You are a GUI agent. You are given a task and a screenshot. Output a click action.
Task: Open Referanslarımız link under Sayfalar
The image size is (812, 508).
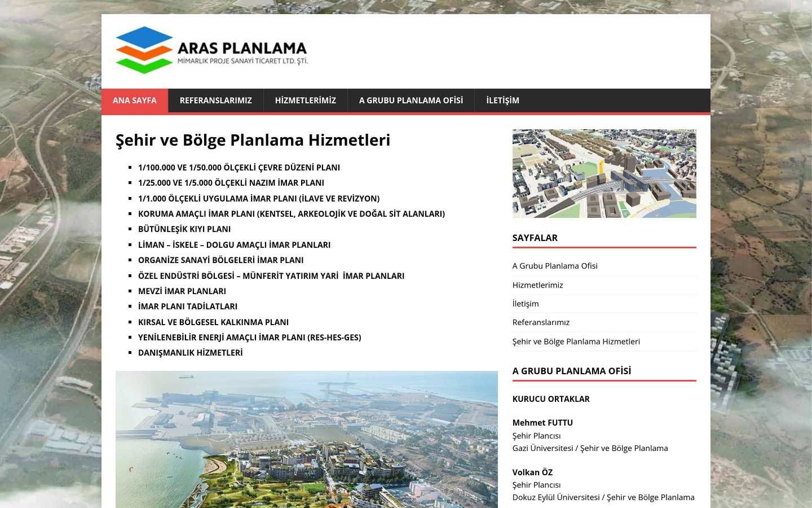tap(541, 322)
